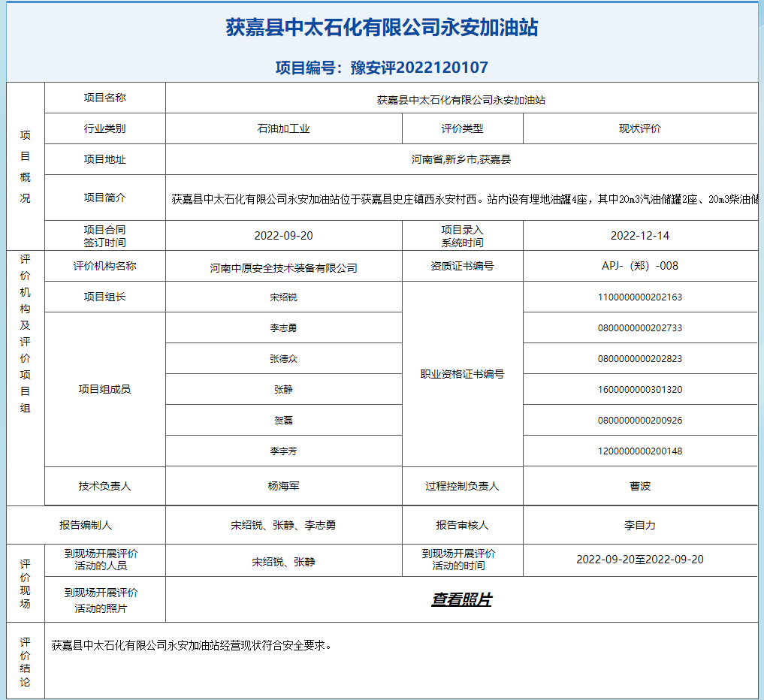
Task: Select certificate number 1100000000202163
Action: click(640, 297)
